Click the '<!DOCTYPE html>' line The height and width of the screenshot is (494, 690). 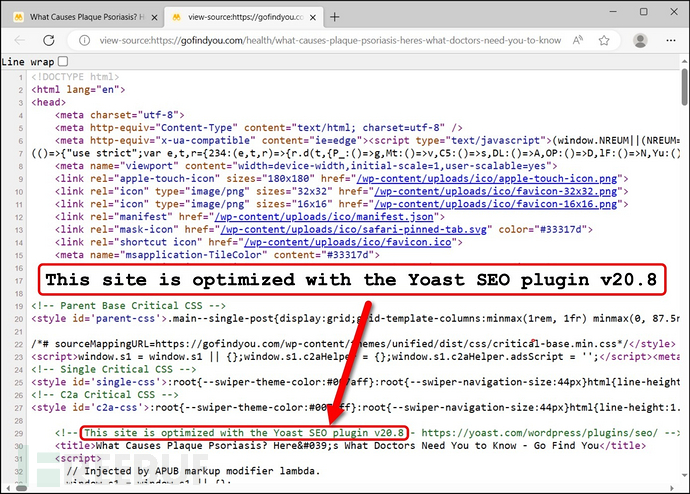click(x=75, y=77)
